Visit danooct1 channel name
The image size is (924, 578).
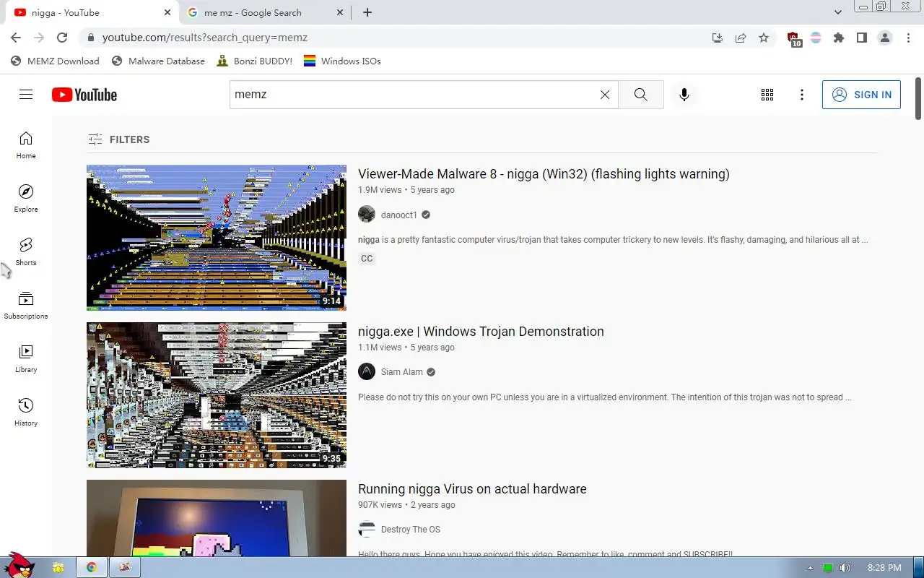[x=399, y=215]
